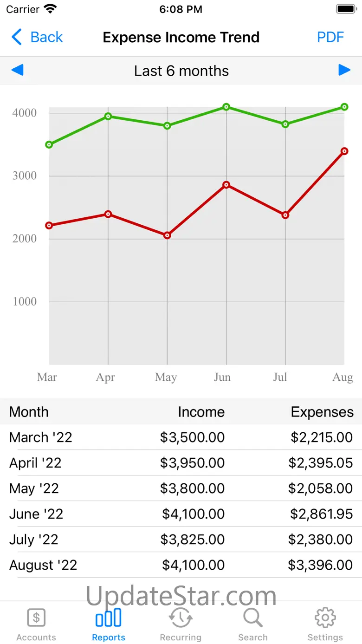The height and width of the screenshot is (644, 362).
Task: Select the April '22 table row
Action: [181, 463]
